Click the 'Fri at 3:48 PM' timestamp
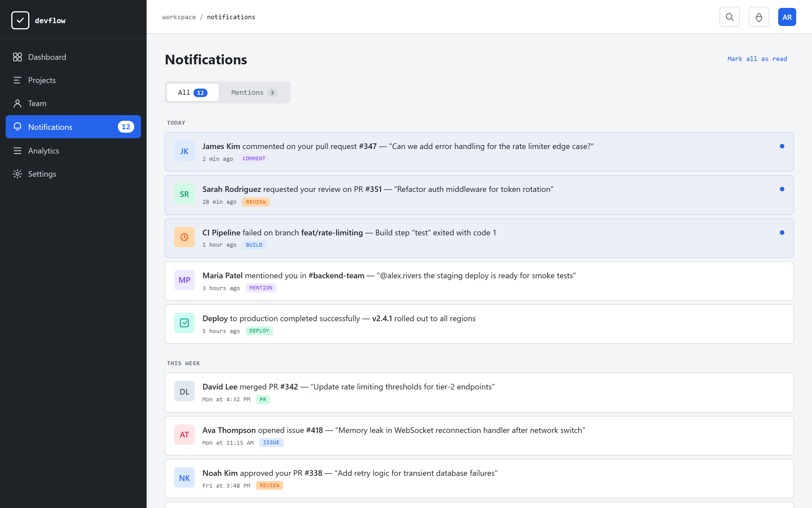The image size is (812, 508). [226, 486]
